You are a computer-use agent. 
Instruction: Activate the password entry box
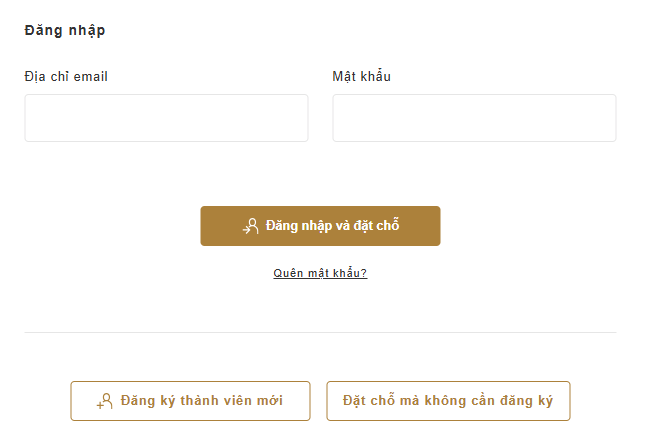point(474,118)
